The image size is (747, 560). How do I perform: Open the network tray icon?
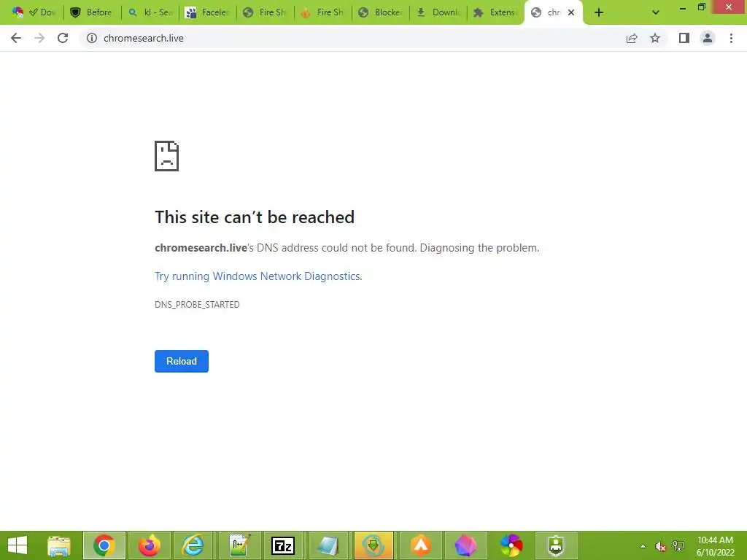(x=678, y=546)
